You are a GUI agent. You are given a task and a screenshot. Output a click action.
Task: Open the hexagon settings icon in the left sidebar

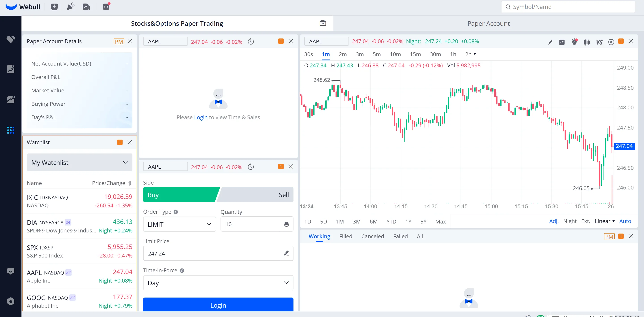click(x=11, y=301)
